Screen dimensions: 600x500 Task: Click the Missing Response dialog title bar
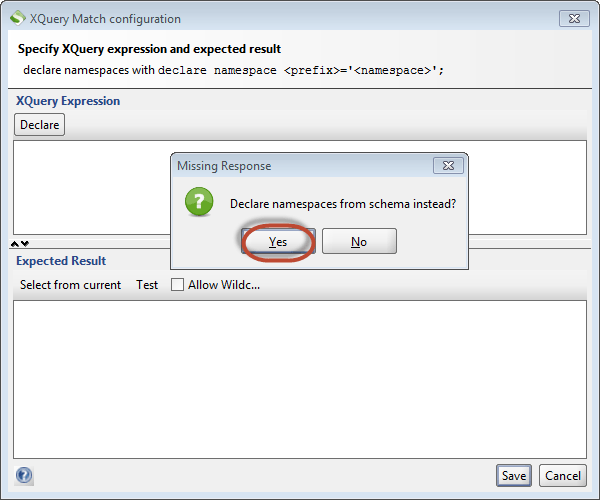300,166
